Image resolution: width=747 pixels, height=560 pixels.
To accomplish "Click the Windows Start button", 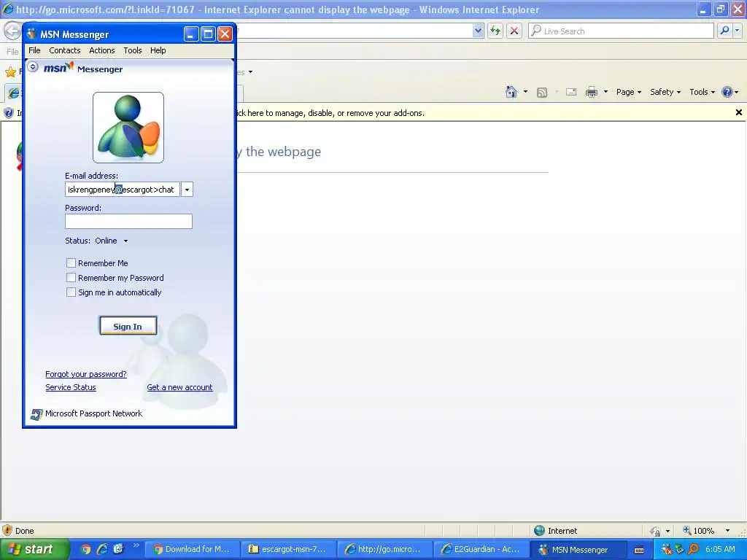I will pos(34,549).
